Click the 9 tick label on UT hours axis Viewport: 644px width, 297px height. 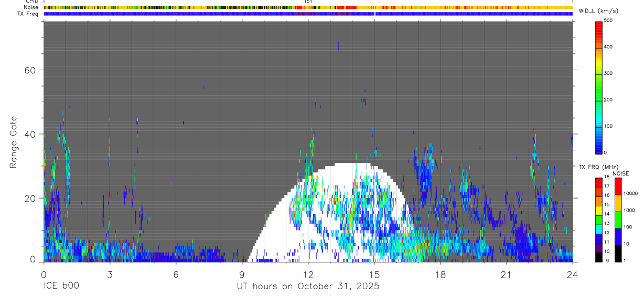click(x=242, y=274)
